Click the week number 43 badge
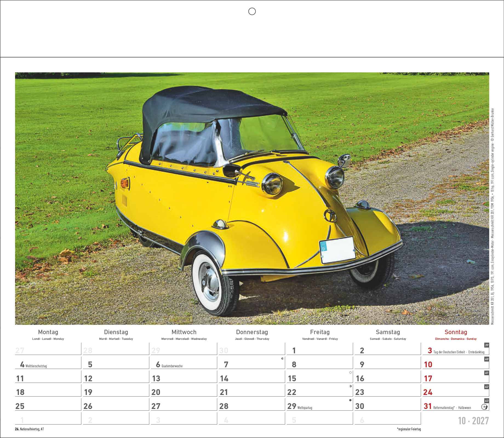The width and height of the screenshot is (504, 438). (486, 400)
